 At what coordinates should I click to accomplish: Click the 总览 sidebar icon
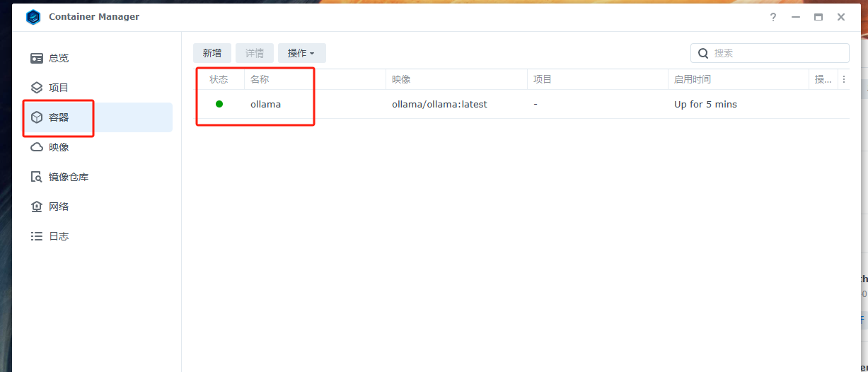(37, 58)
